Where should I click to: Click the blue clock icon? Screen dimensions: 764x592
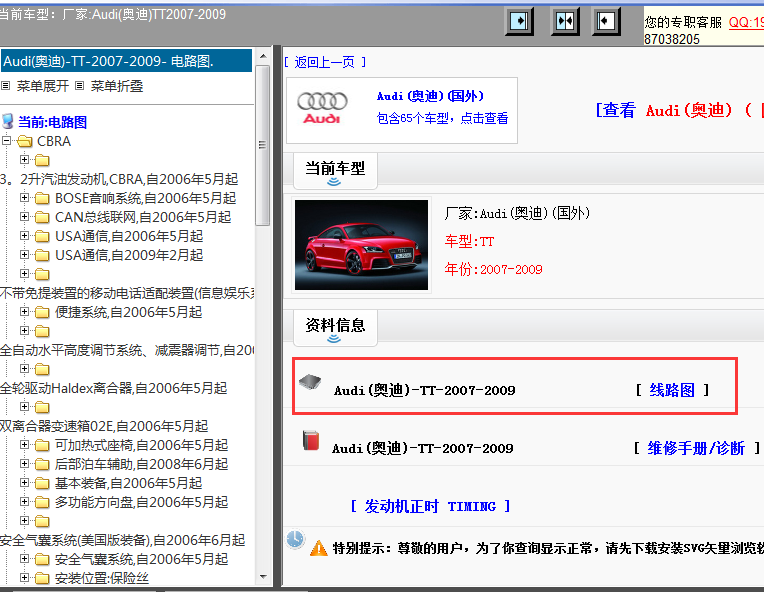pyautogui.click(x=295, y=539)
